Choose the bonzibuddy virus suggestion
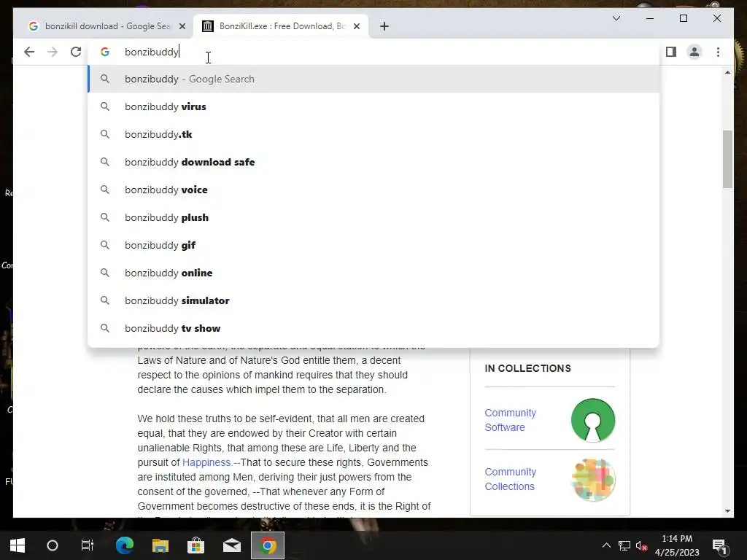Viewport: 747px width, 560px height. 374,106
